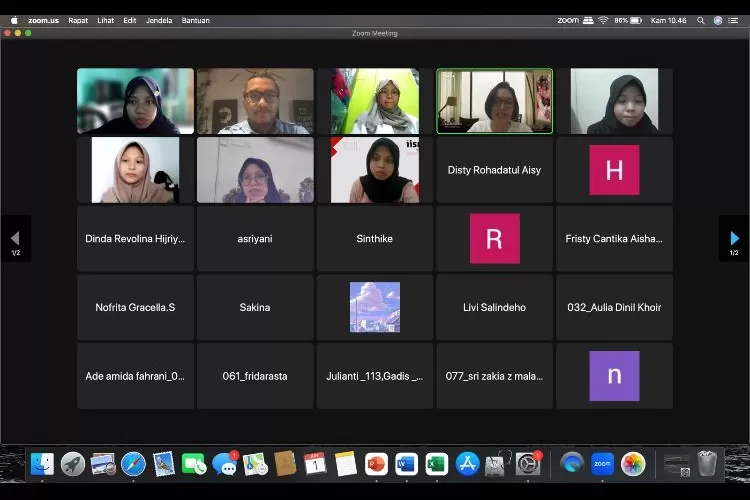
Task: Select the purple n participant tile
Action: (x=614, y=376)
